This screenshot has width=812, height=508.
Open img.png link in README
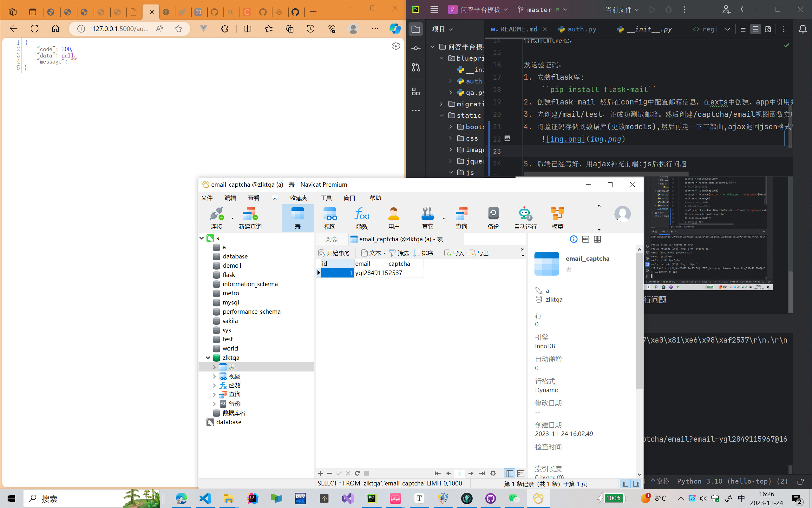click(x=565, y=139)
